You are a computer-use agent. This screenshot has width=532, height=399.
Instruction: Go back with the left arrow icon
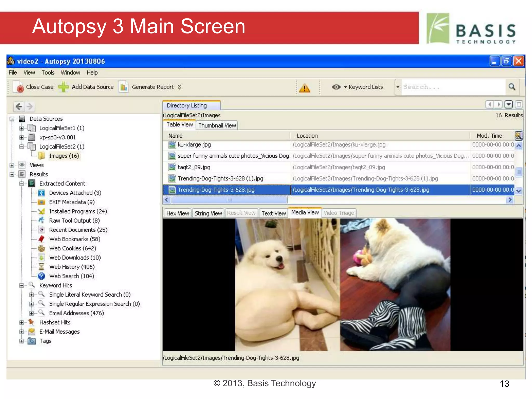point(19,106)
